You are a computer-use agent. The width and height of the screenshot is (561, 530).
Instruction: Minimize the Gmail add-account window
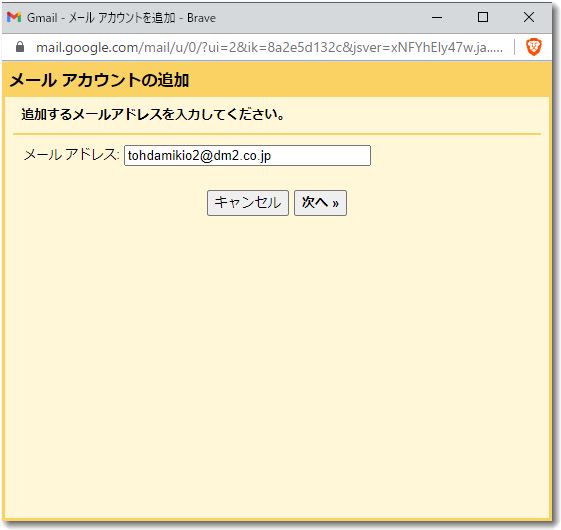[x=437, y=17]
